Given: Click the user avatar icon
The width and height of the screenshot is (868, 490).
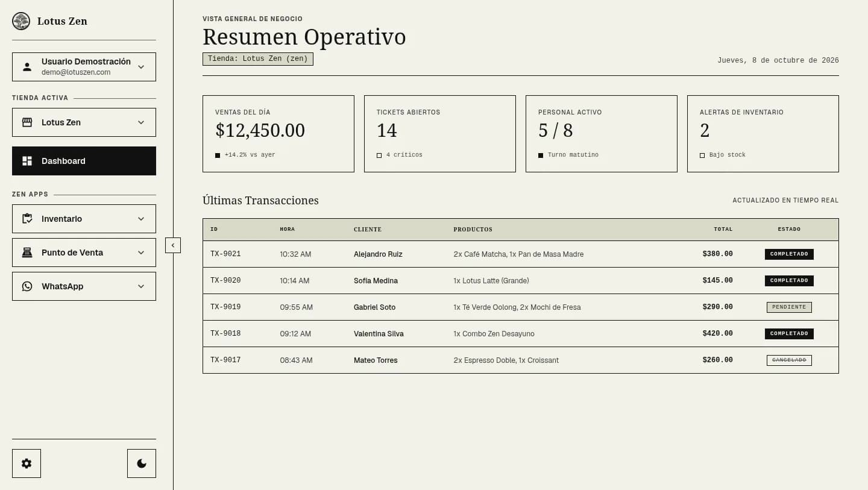Looking at the screenshot, I should click(27, 67).
